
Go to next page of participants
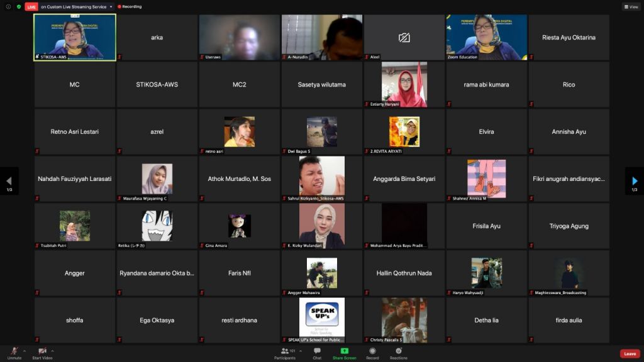(x=635, y=181)
